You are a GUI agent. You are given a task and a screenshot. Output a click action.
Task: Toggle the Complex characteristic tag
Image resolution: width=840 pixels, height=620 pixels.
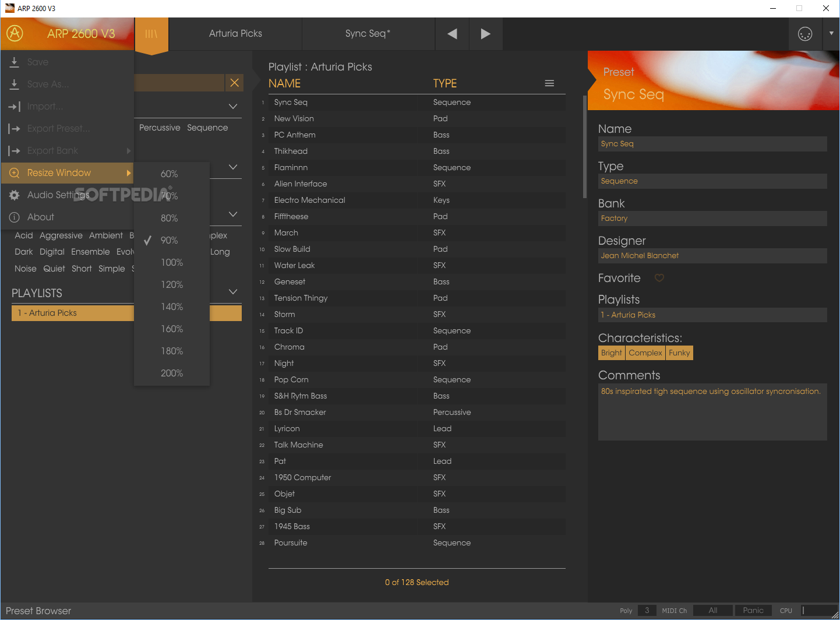(645, 353)
